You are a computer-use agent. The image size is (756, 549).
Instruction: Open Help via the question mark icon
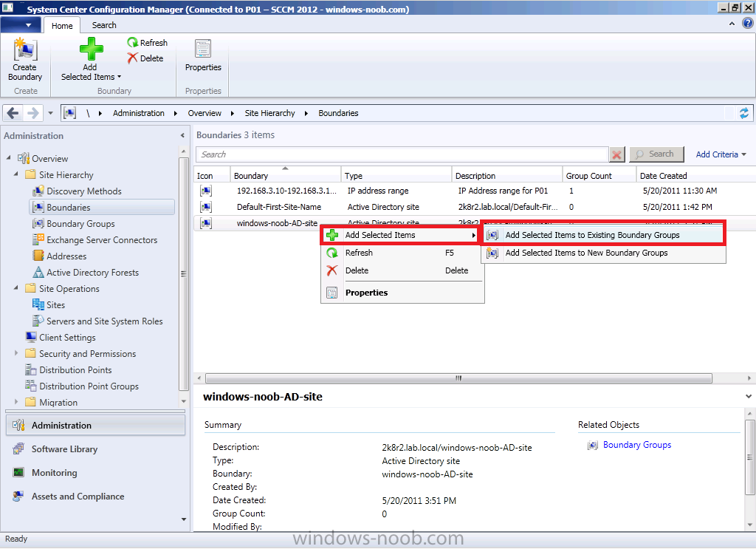click(x=747, y=24)
